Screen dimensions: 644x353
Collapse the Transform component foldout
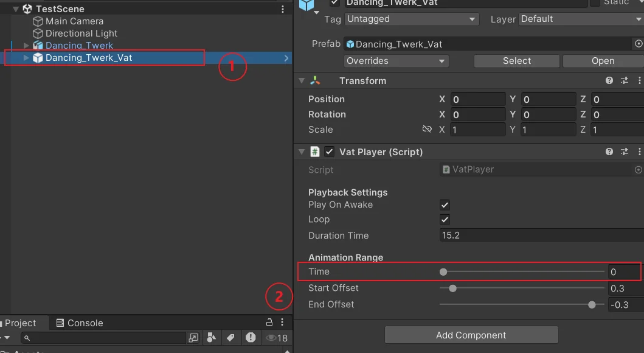[x=302, y=80]
